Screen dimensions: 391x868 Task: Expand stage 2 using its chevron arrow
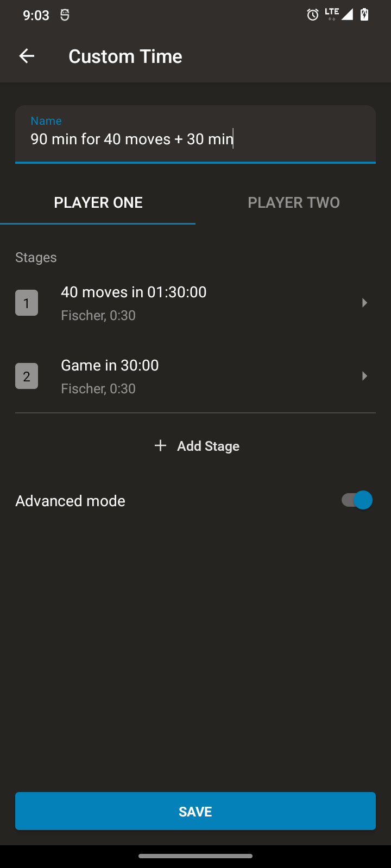pyautogui.click(x=364, y=376)
